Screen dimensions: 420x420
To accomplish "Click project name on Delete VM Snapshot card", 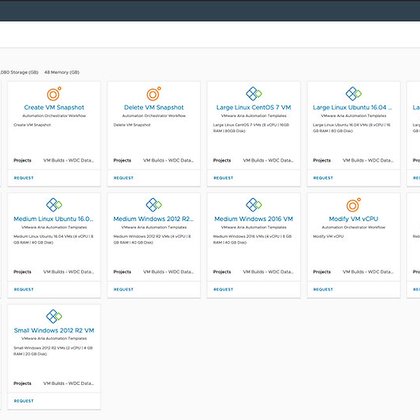I will tap(168, 160).
